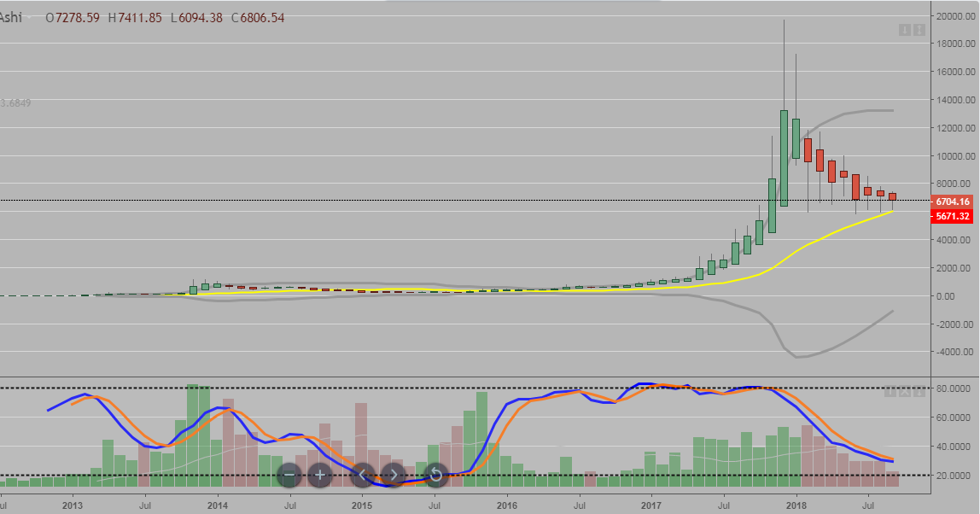
Task: Click the 80.0000 oscillator scale label
Action: (x=953, y=388)
